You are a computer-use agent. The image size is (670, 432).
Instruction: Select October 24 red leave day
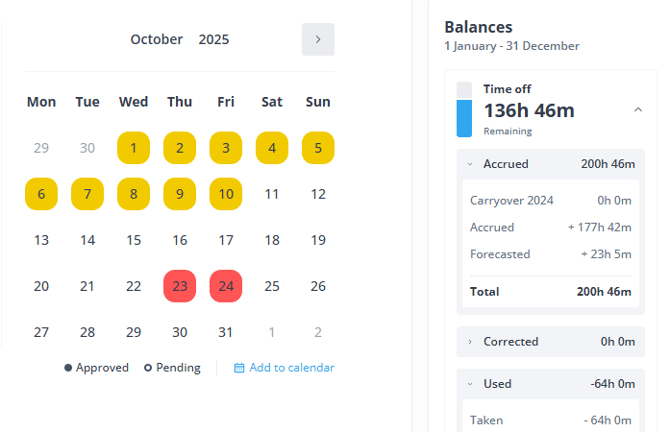click(226, 286)
